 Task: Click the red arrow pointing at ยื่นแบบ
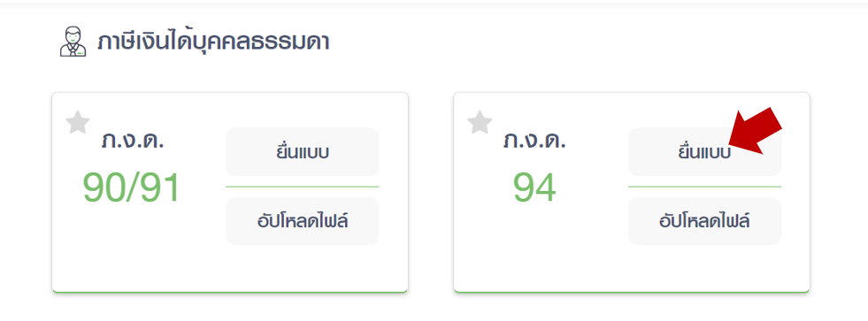755,131
